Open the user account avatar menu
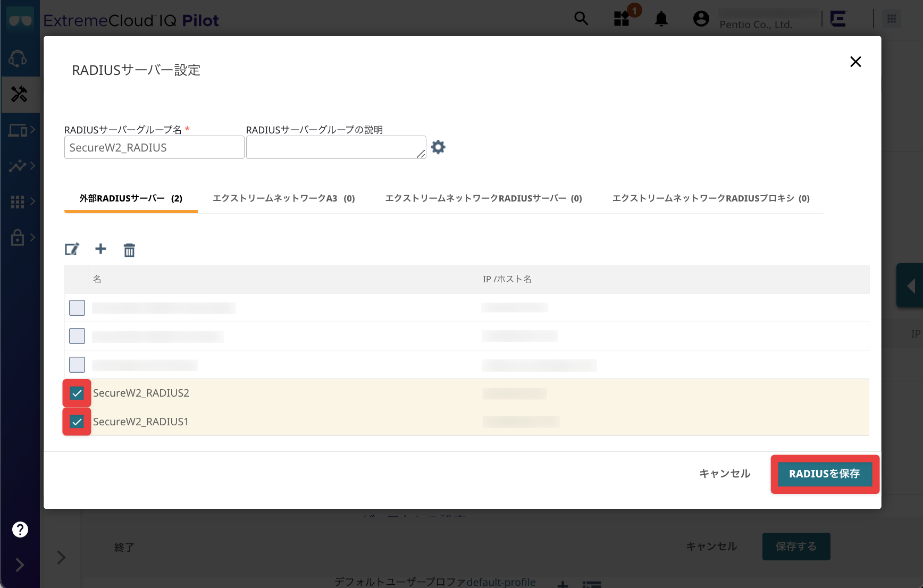Viewport: 923px width, 588px height. click(x=701, y=19)
